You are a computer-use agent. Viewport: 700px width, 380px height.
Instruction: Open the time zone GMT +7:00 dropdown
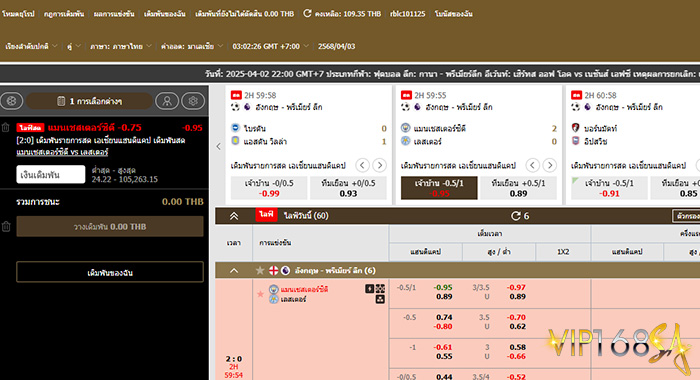(270, 46)
